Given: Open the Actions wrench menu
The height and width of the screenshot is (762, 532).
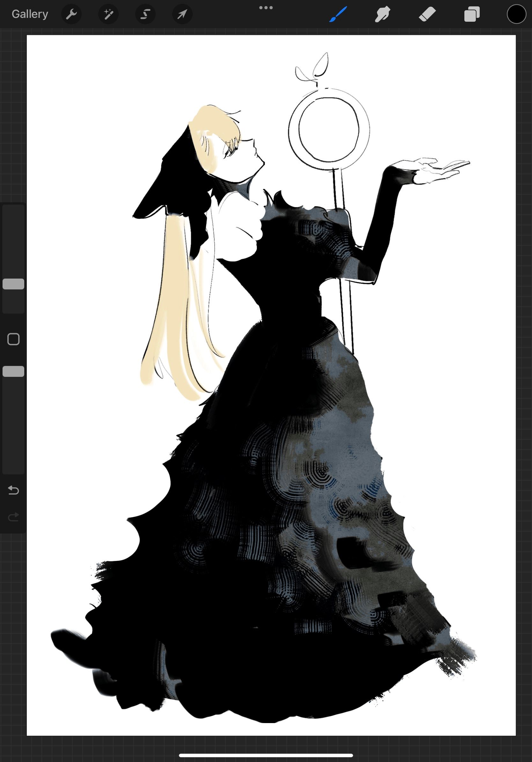Looking at the screenshot, I should point(71,14).
